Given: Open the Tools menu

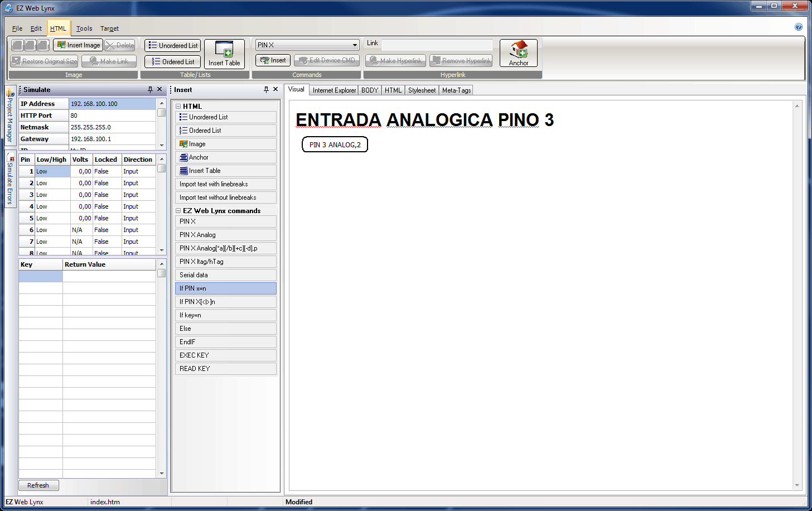Looking at the screenshot, I should (84, 28).
